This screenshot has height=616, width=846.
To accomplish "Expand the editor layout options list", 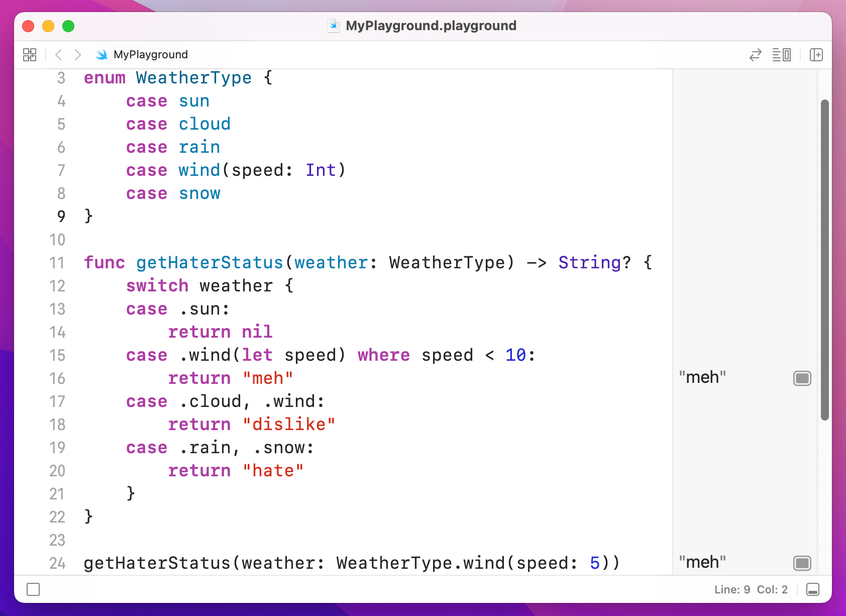I will point(782,55).
